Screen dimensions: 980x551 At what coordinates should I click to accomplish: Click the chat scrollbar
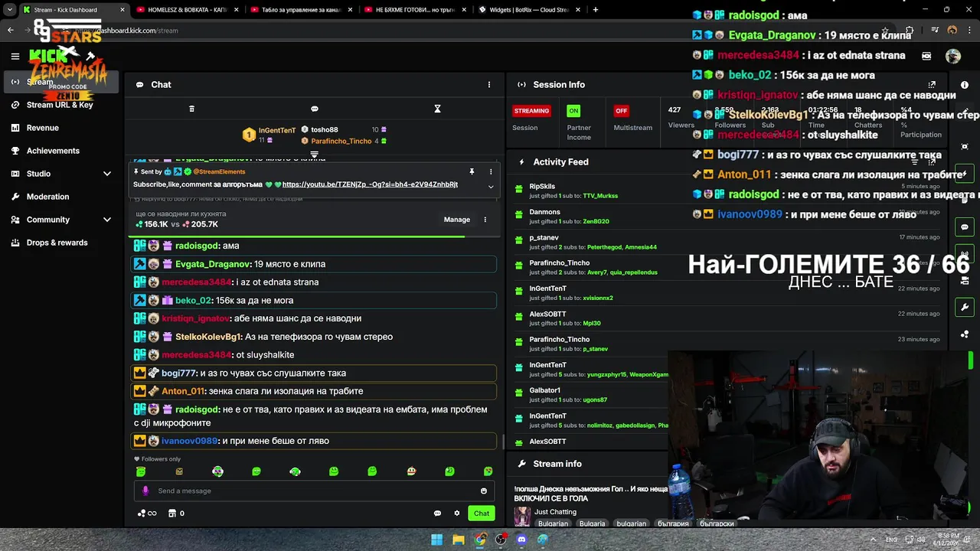(x=503, y=441)
